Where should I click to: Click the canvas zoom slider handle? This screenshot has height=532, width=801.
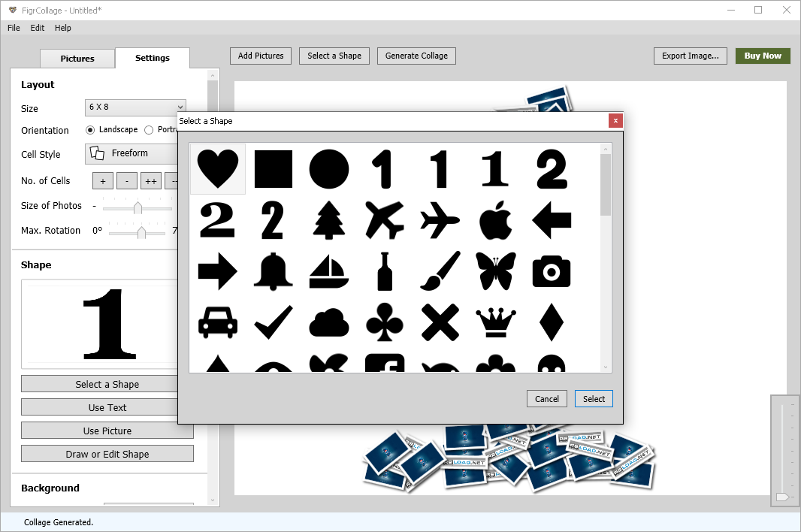point(783,497)
